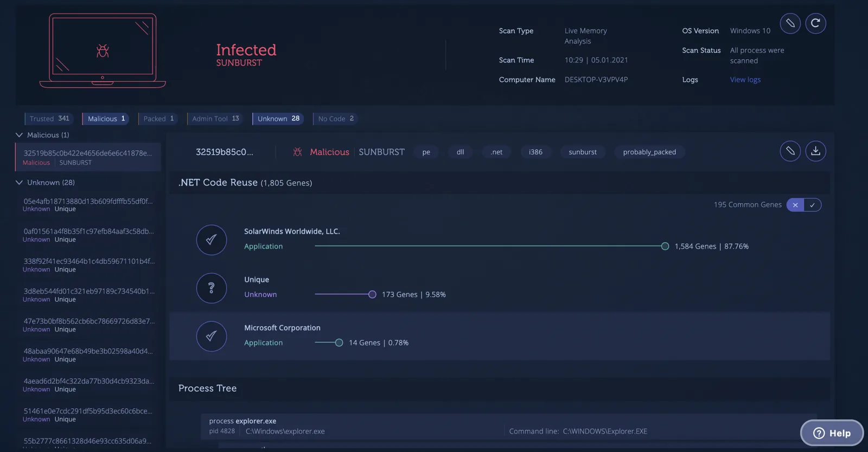Click the sunburst tag

coord(583,152)
